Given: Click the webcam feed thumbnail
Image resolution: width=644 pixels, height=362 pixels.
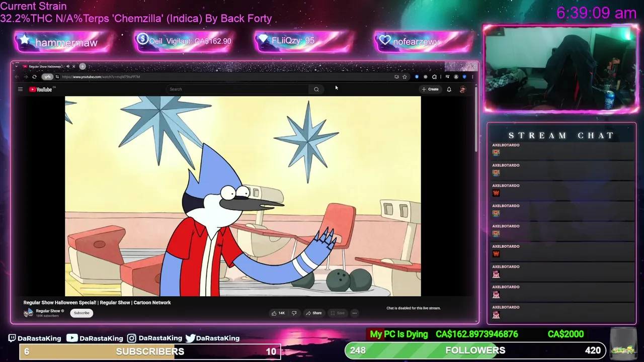Looking at the screenshot, I should [x=560, y=68].
